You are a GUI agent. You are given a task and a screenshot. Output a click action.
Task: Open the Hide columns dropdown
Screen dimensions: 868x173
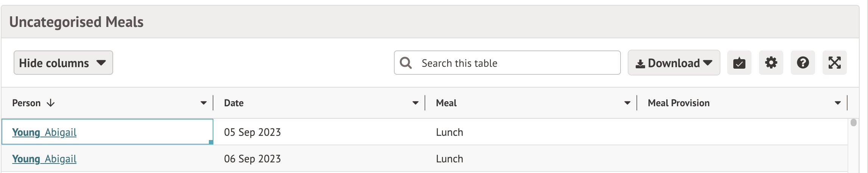coord(63,63)
